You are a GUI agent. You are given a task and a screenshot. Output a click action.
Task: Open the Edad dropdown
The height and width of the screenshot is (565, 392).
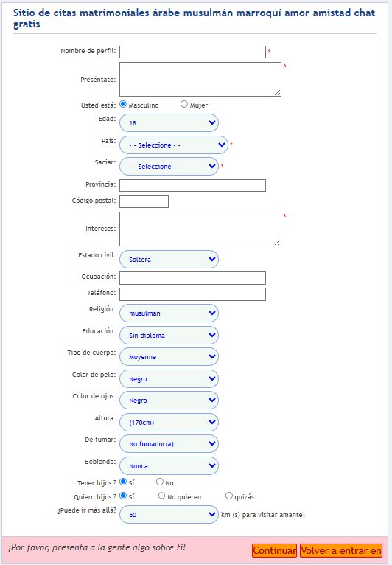point(169,123)
